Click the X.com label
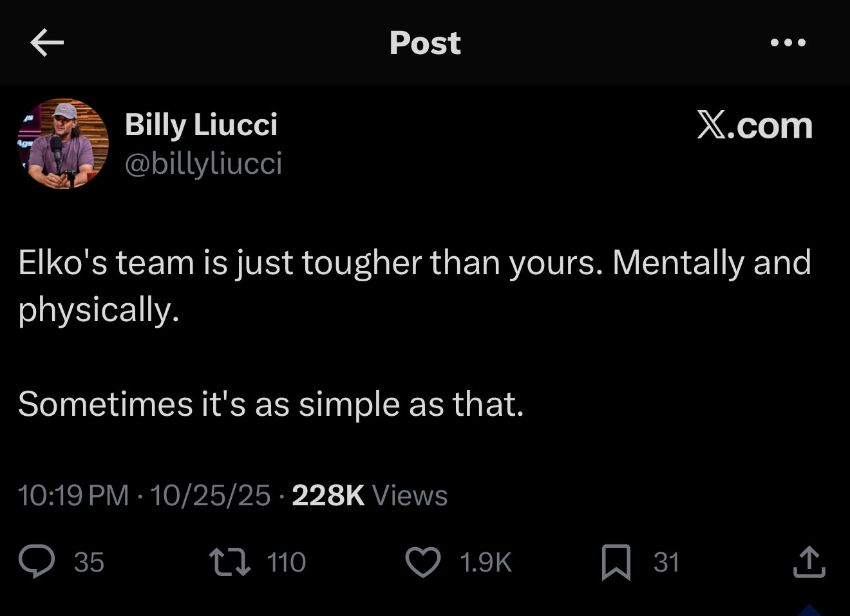The width and height of the screenshot is (850, 616). coord(754,125)
